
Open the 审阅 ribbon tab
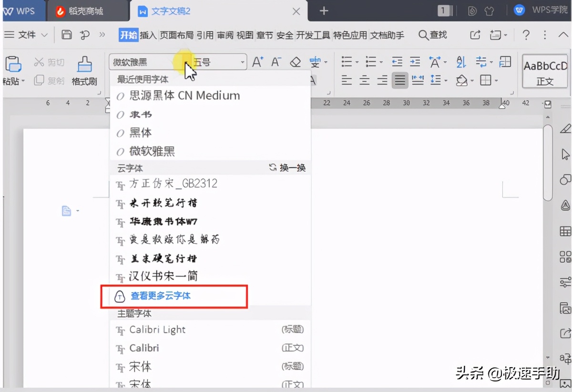coord(225,35)
